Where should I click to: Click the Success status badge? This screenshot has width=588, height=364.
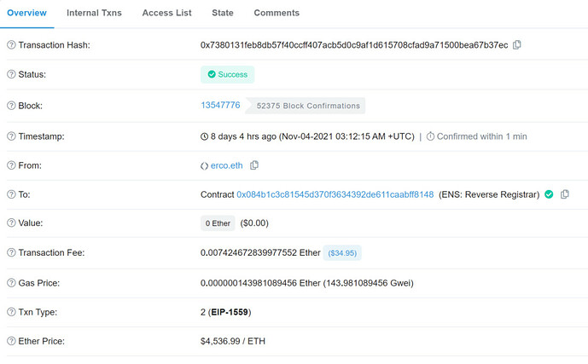[228, 74]
